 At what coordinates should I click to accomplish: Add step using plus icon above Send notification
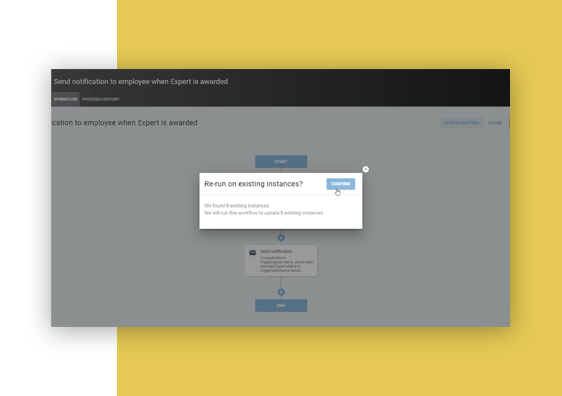pyautogui.click(x=281, y=238)
